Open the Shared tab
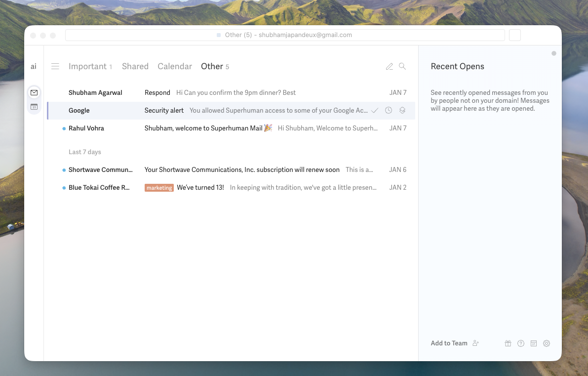 click(x=135, y=66)
